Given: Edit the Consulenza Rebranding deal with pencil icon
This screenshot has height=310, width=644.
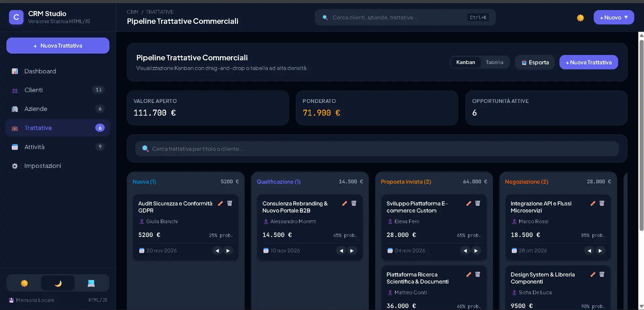Looking at the screenshot, I should (345, 203).
